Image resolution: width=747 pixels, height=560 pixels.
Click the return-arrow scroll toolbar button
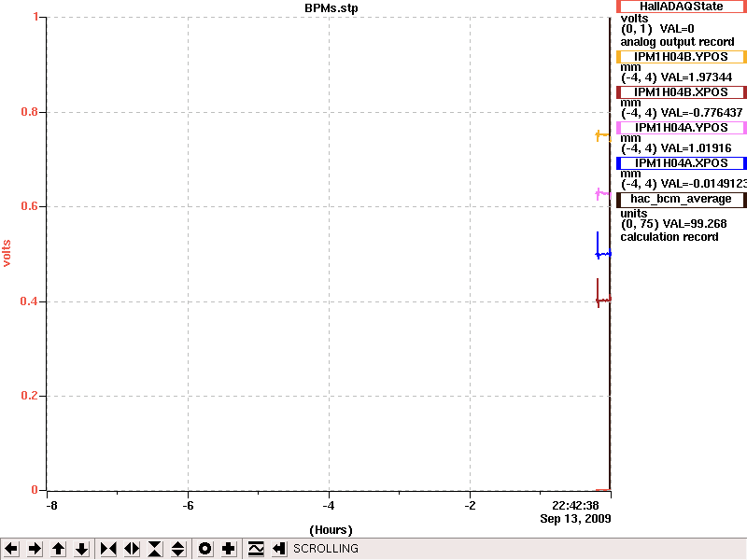coord(279,549)
